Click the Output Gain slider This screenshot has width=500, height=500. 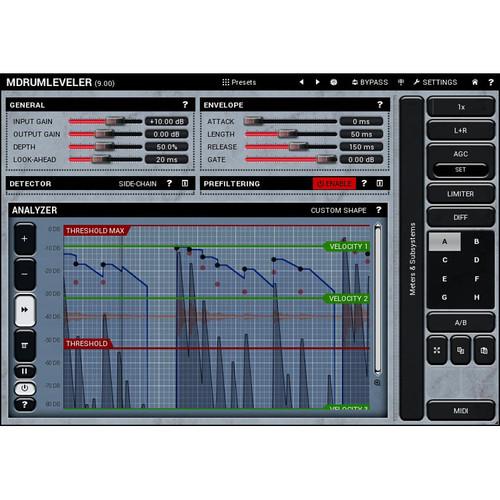pyautogui.click(x=105, y=134)
